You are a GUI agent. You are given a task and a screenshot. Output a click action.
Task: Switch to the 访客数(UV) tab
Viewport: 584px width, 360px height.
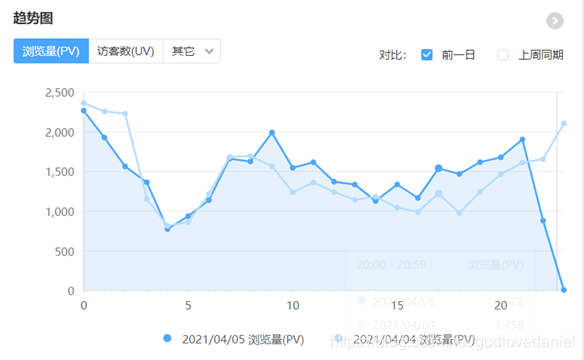point(126,51)
